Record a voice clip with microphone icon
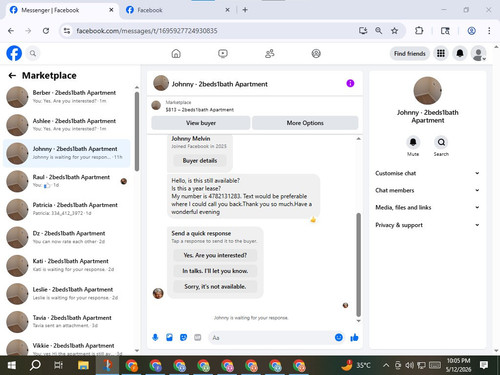Screen dimensions: 500x375 (x=155, y=338)
